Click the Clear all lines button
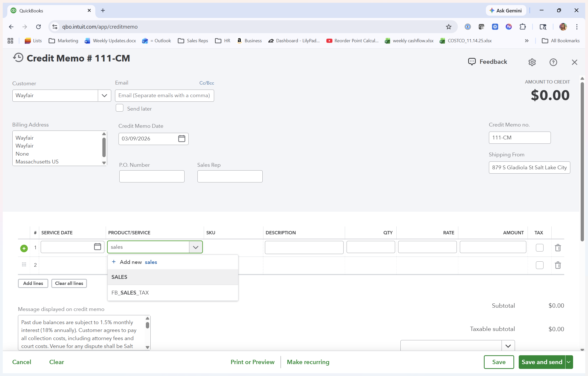The image size is (588, 376). tap(69, 283)
